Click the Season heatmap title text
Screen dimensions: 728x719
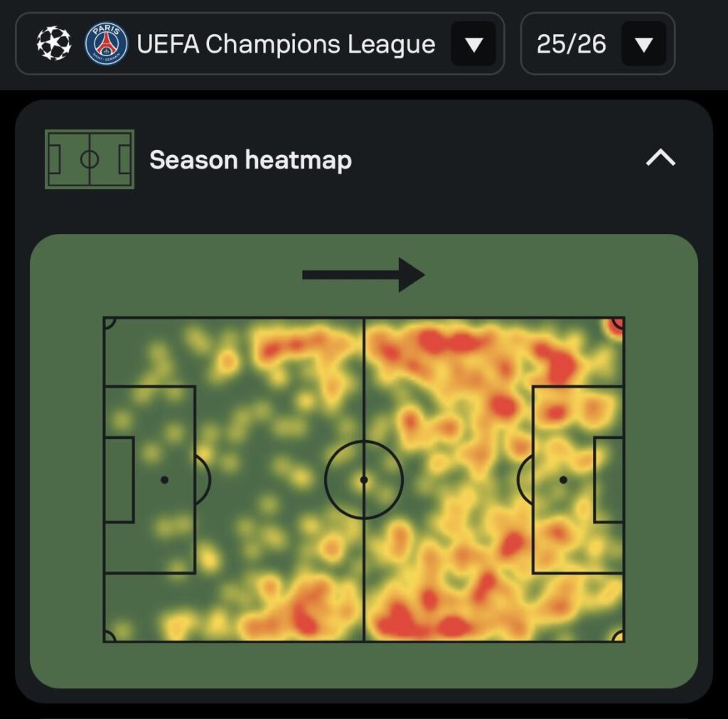(x=250, y=159)
